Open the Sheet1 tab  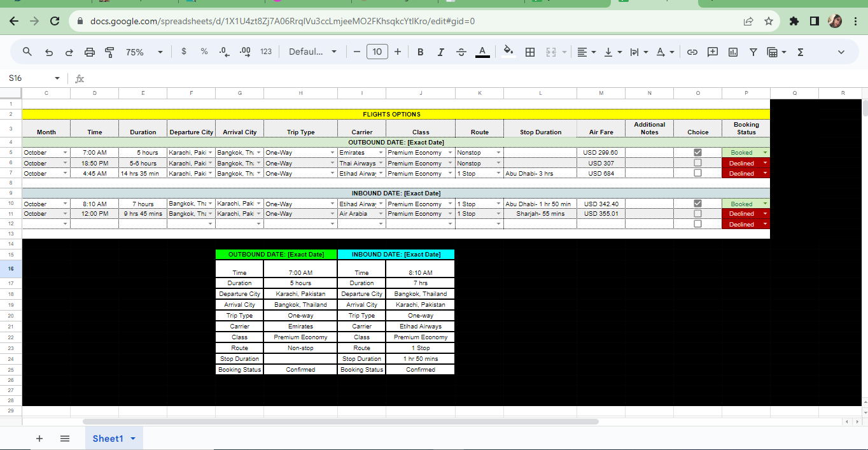coord(108,439)
